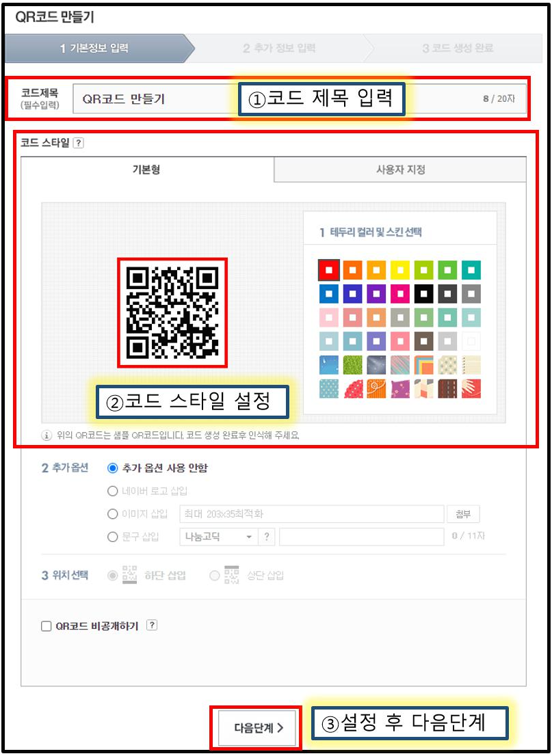This screenshot has height=756, width=552.
Task: Click the sample QR code preview
Action: pyautogui.click(x=172, y=312)
